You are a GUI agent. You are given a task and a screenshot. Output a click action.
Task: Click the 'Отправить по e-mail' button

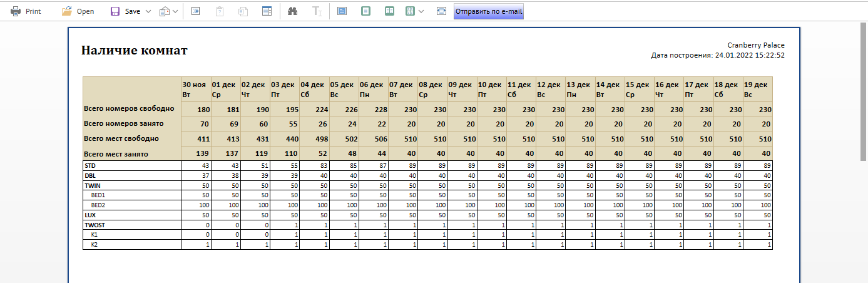click(x=488, y=11)
